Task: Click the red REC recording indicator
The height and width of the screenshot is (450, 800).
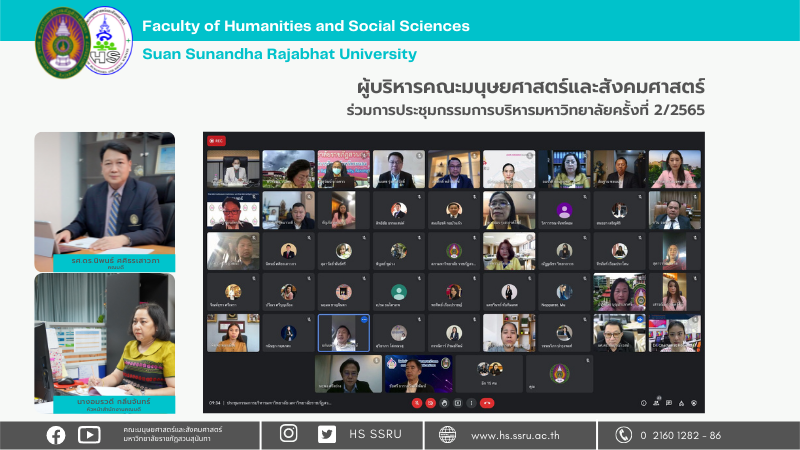Action: (x=216, y=141)
